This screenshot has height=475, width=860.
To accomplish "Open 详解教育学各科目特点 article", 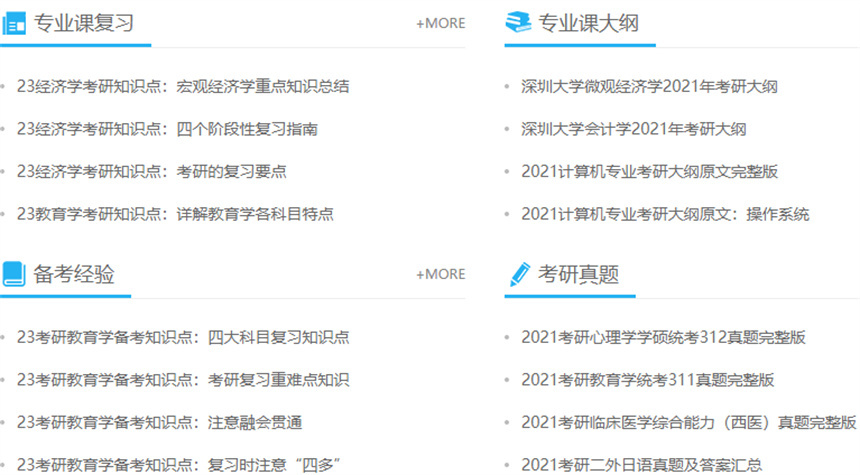I will click(x=175, y=213).
